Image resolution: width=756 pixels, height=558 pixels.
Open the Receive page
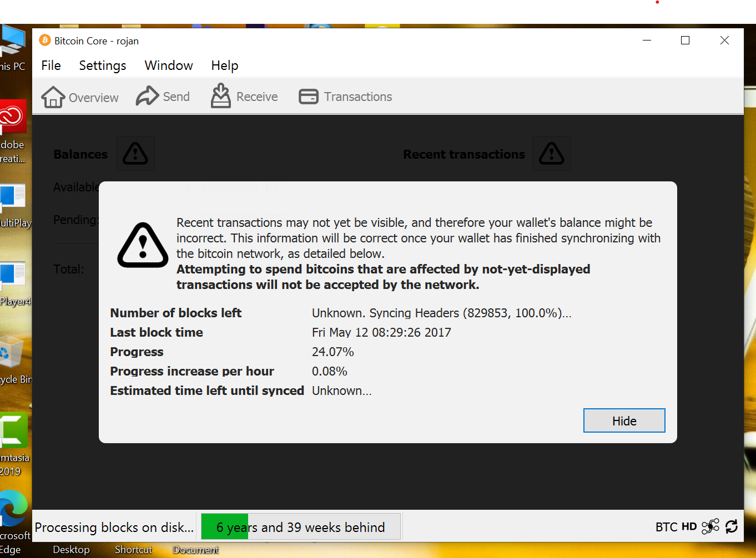click(244, 97)
